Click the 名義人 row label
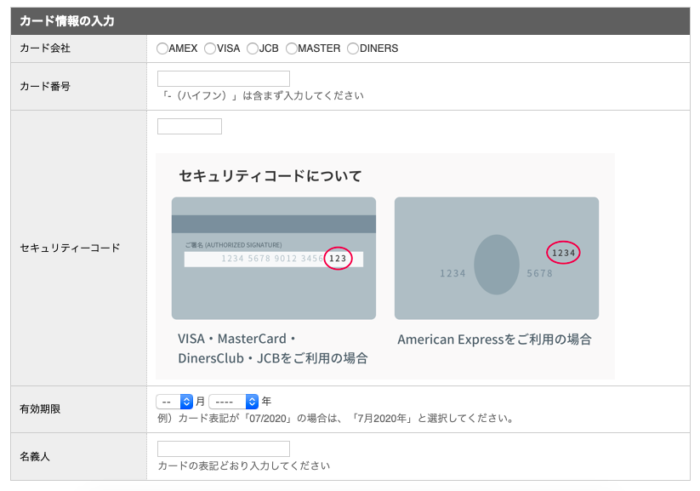The height and width of the screenshot is (491, 700). pyautogui.click(x=34, y=456)
